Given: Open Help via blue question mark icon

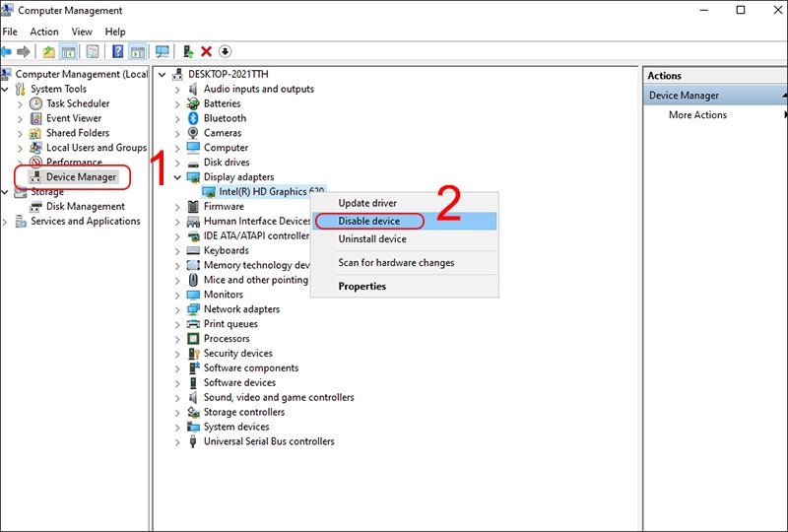Looking at the screenshot, I should 117,51.
